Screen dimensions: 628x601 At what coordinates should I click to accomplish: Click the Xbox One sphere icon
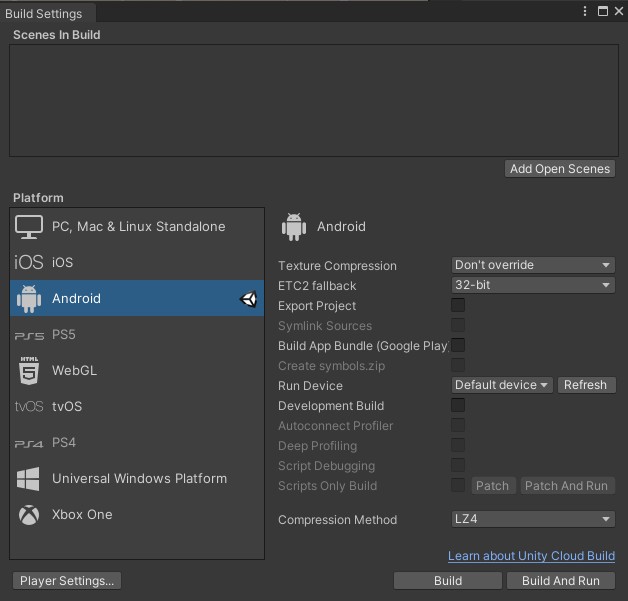click(x=29, y=515)
